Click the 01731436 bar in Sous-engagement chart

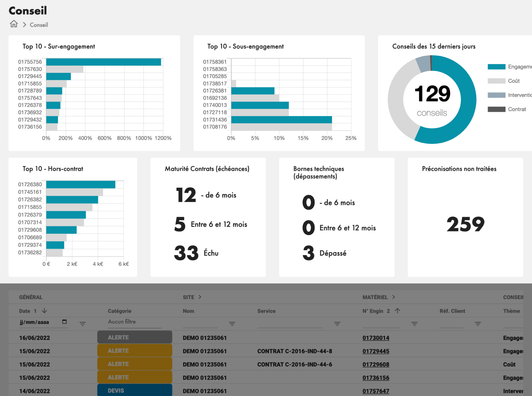point(281,120)
